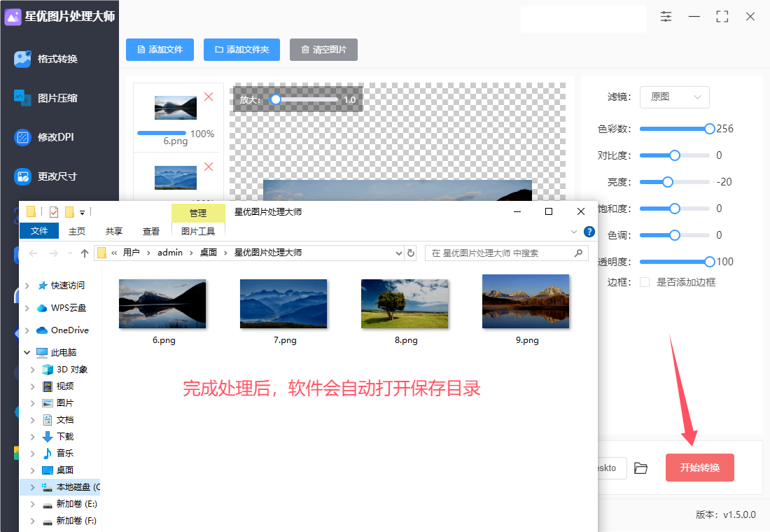Image resolution: width=770 pixels, height=532 pixels.
Task: Expand the 文档 folder node
Action: click(x=32, y=419)
